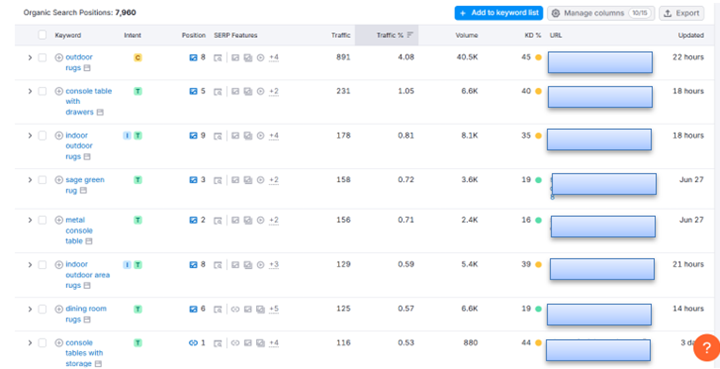
Task: Sort by Position column header
Action: click(194, 35)
